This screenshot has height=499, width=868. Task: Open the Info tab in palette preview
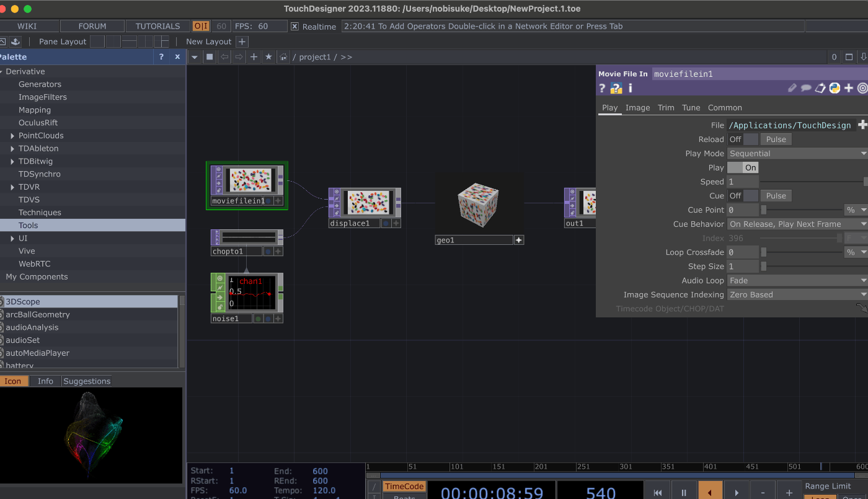45,381
